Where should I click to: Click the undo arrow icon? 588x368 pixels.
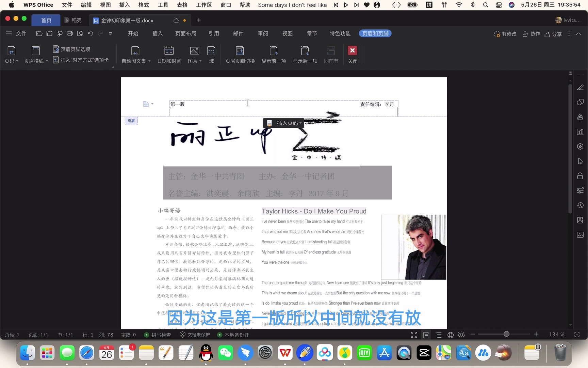click(x=90, y=33)
